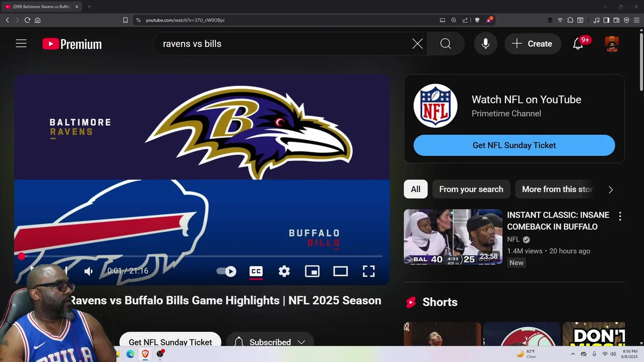The height and width of the screenshot is (362, 644).
Task: Toggle browser sidebar panel
Action: [606, 20]
